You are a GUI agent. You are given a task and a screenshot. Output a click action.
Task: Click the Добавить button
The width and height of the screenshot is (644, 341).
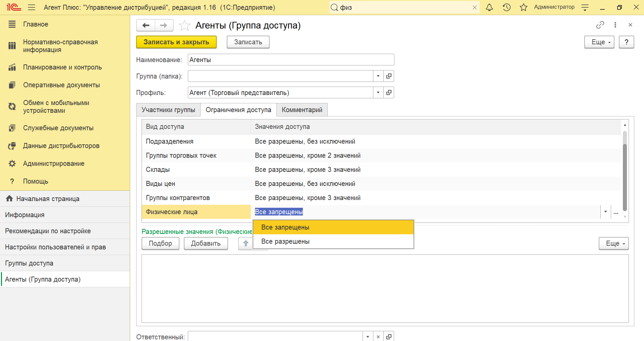206,243
